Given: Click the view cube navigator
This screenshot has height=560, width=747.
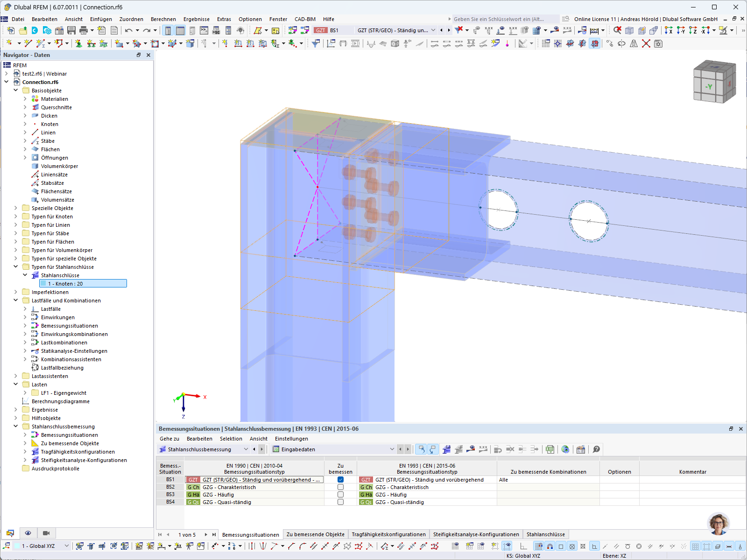Looking at the screenshot, I should pos(714,82).
